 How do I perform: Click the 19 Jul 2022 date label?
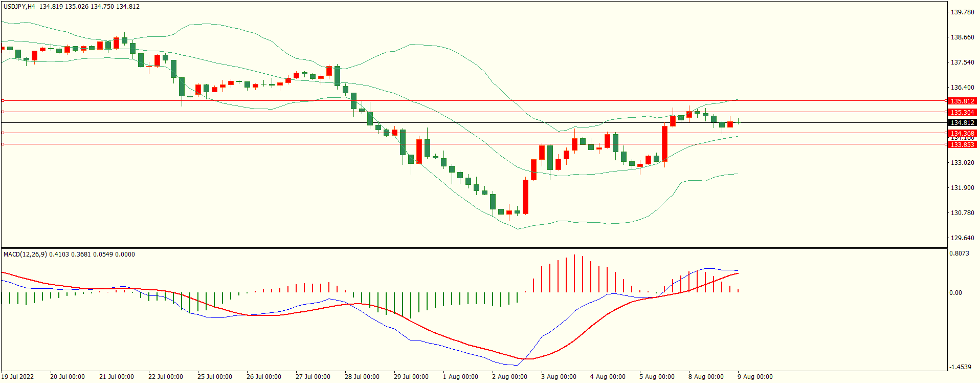coord(17,377)
